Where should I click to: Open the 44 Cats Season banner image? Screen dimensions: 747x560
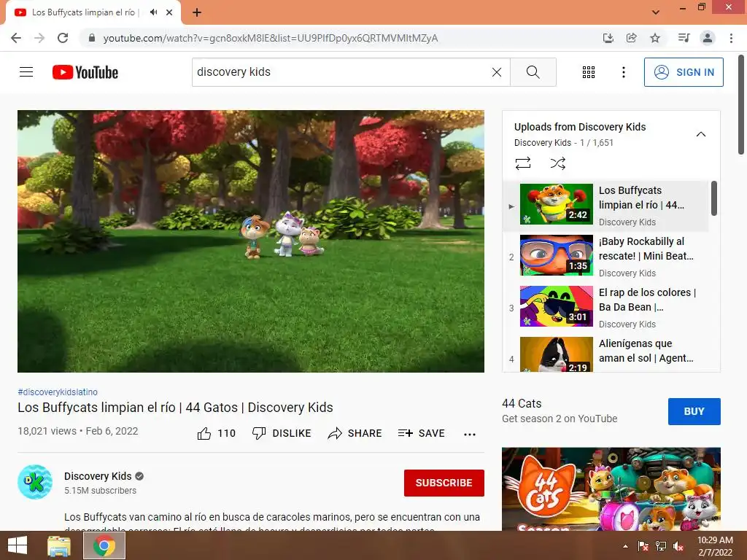pos(611,489)
